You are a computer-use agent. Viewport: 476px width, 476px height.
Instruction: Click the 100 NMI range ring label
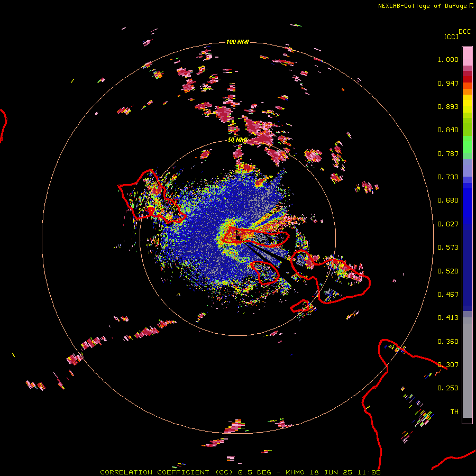(237, 42)
